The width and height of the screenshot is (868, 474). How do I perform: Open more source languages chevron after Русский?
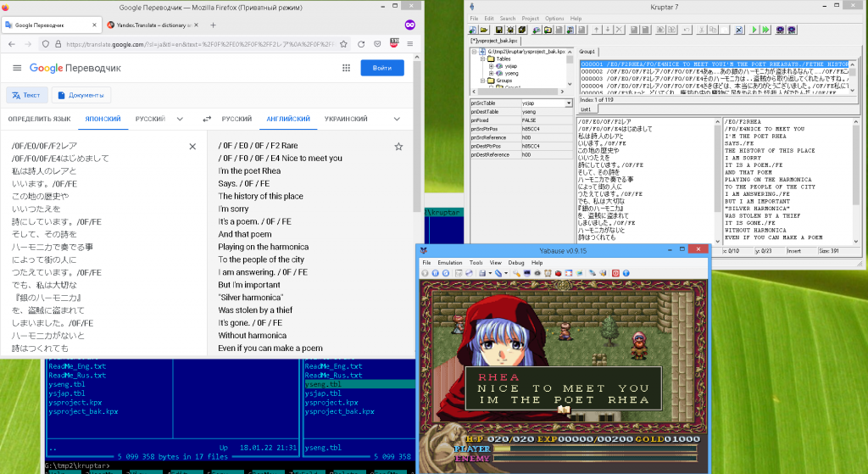(180, 119)
